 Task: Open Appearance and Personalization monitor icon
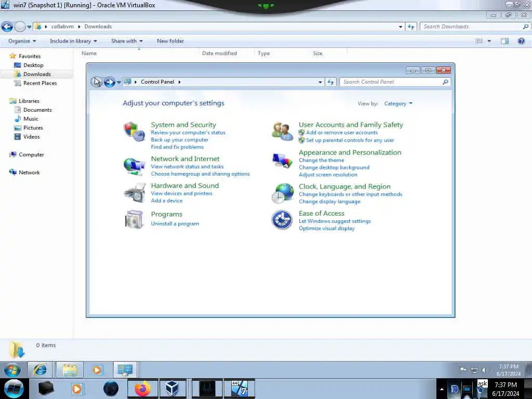click(282, 160)
